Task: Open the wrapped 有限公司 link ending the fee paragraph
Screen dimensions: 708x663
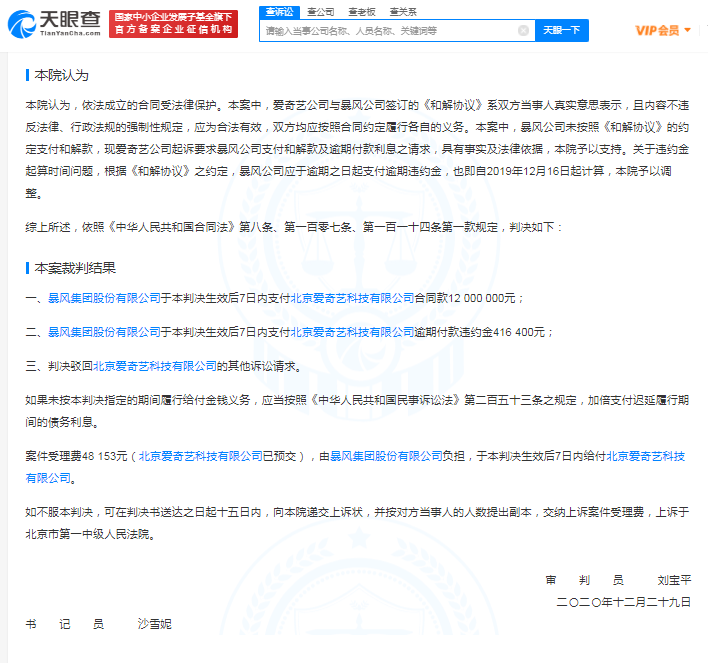Action: coord(48,478)
